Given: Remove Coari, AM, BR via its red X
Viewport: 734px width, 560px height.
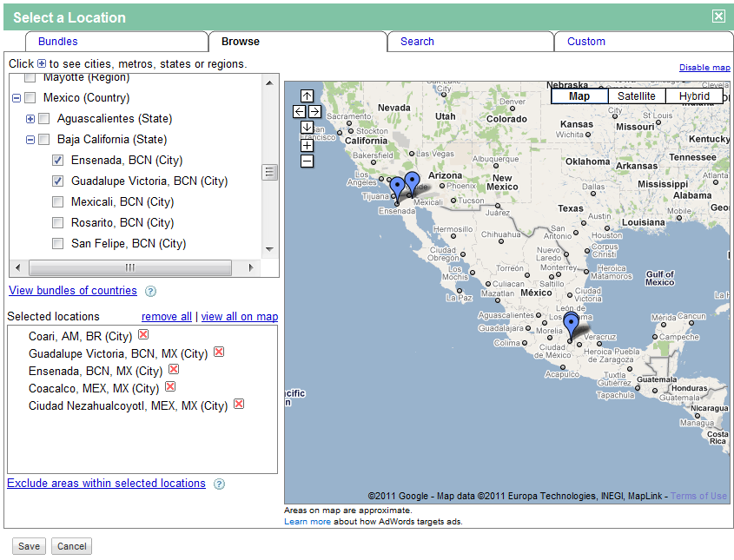Looking at the screenshot, I should (x=142, y=333).
